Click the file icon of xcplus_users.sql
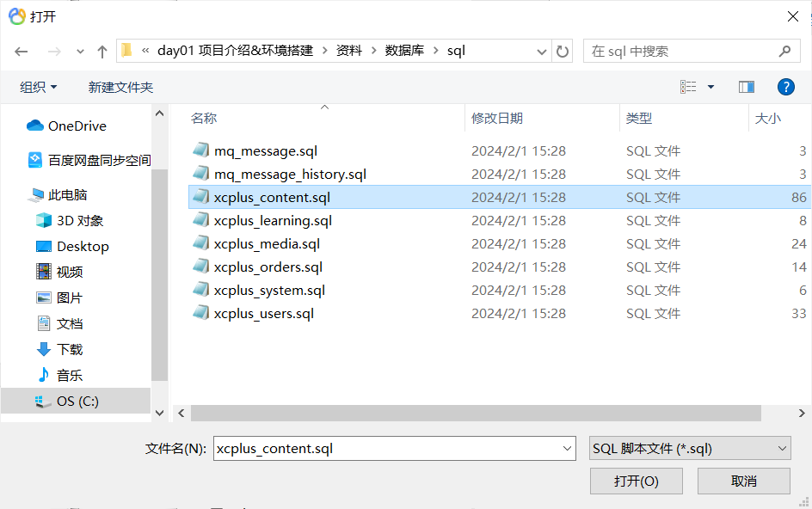The height and width of the screenshot is (509, 812). [x=201, y=313]
